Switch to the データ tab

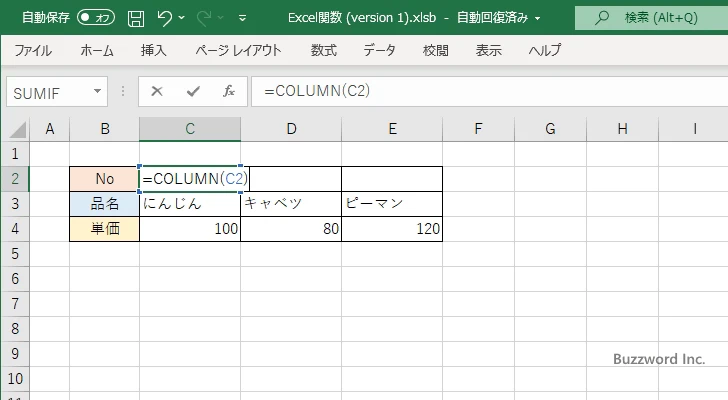379,50
